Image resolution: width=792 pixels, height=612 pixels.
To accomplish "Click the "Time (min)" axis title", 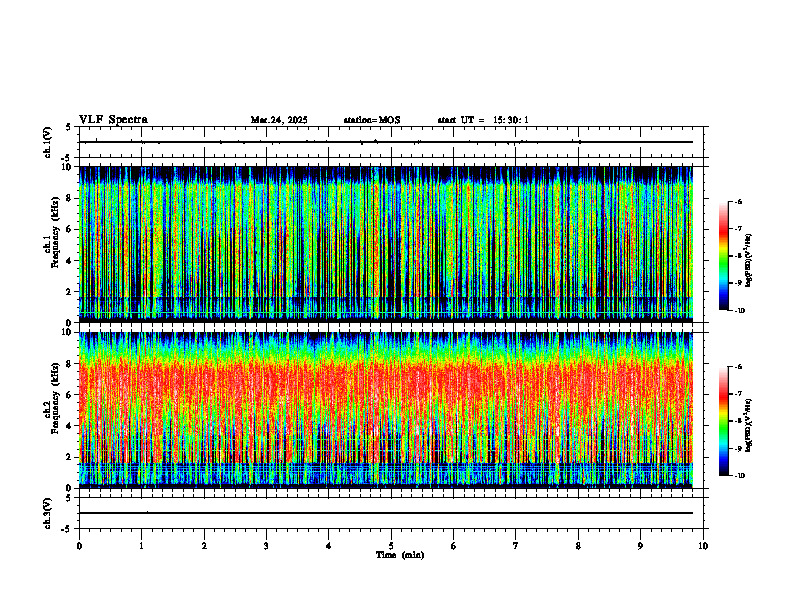I will [x=400, y=555].
